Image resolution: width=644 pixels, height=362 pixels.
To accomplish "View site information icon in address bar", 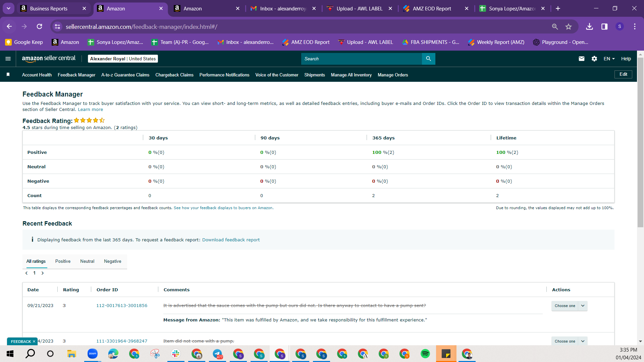I will point(58,26).
